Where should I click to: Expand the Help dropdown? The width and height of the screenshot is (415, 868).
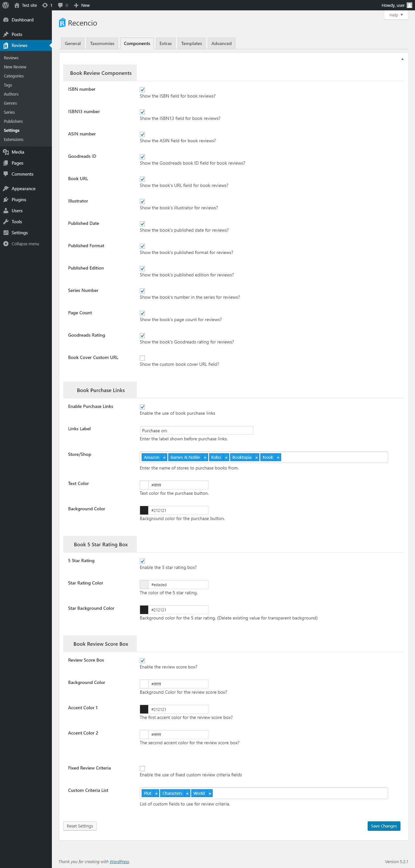click(x=396, y=15)
